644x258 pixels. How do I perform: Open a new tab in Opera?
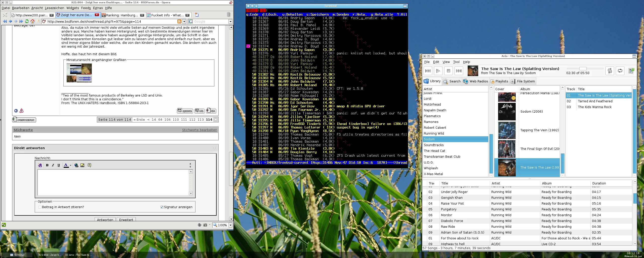pyautogui.click(x=197, y=15)
